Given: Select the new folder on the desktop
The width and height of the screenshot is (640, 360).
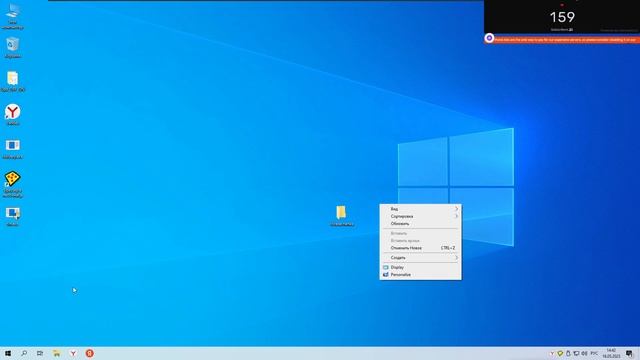Looking at the screenshot, I should pyautogui.click(x=342, y=216).
